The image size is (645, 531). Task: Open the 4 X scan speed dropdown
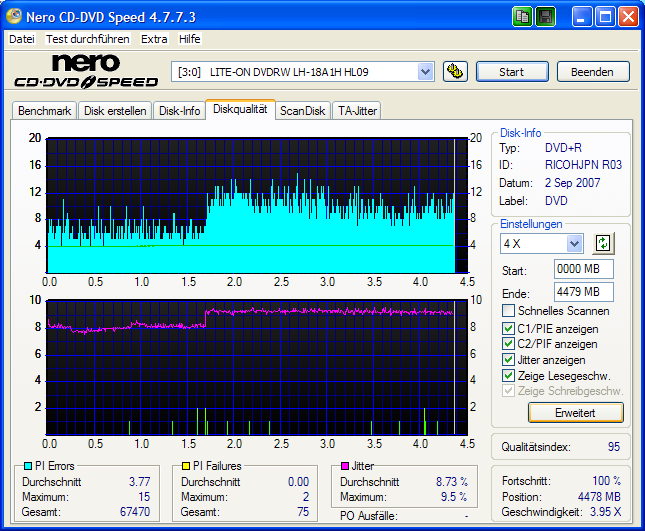coord(574,243)
